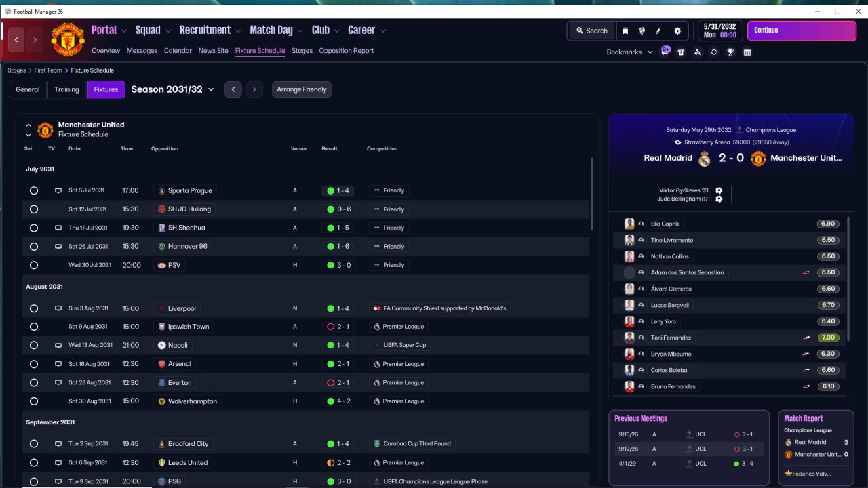Viewport: 868px width, 488px height.
Task: Go back with the left arrow
Action: pos(16,40)
